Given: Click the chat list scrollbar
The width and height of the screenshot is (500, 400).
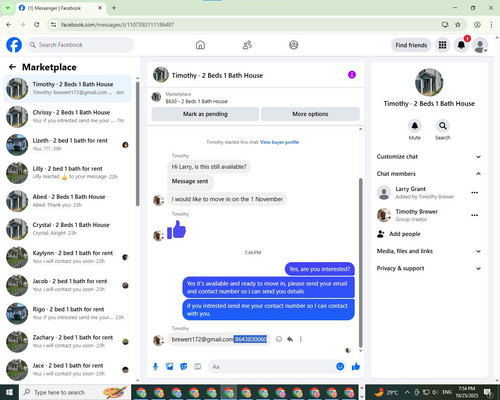Looking at the screenshot, I should coord(137,143).
